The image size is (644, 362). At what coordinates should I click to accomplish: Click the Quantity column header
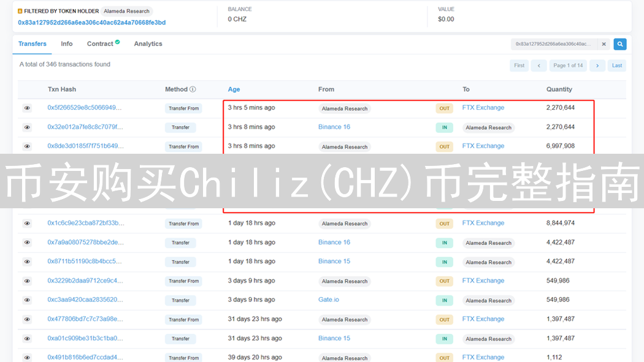(559, 89)
